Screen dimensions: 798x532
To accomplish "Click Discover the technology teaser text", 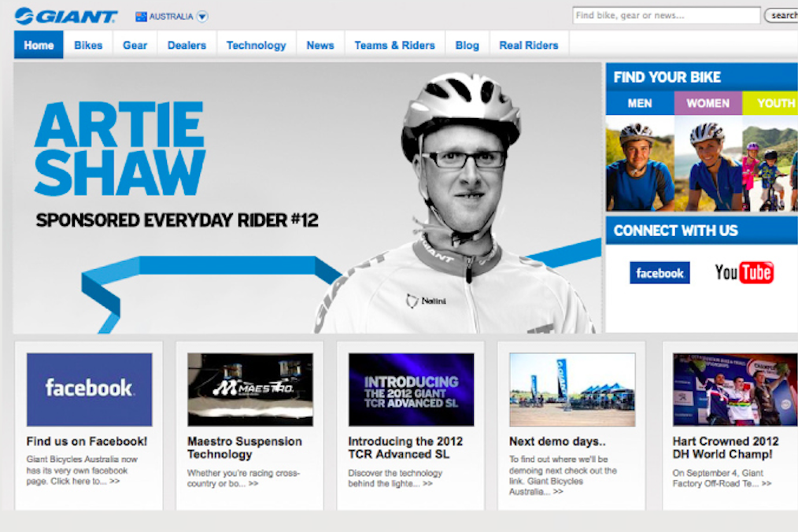I will pyautogui.click(x=395, y=478).
